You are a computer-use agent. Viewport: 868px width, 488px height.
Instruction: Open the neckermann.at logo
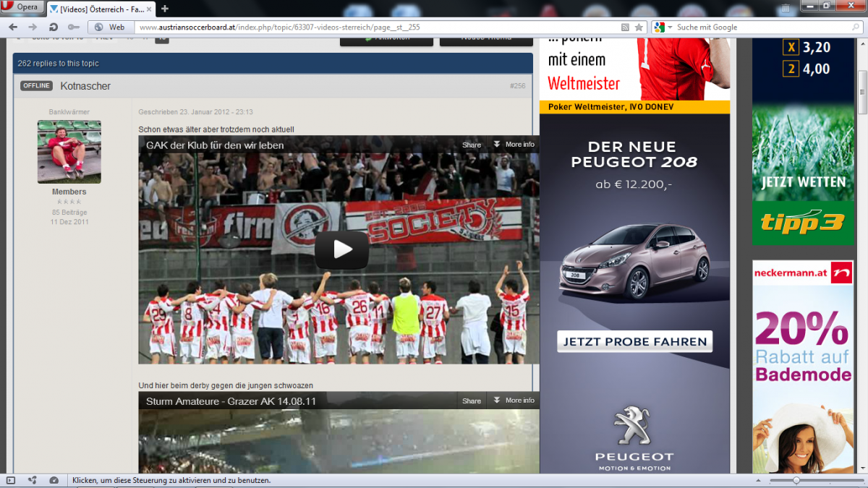(803, 273)
